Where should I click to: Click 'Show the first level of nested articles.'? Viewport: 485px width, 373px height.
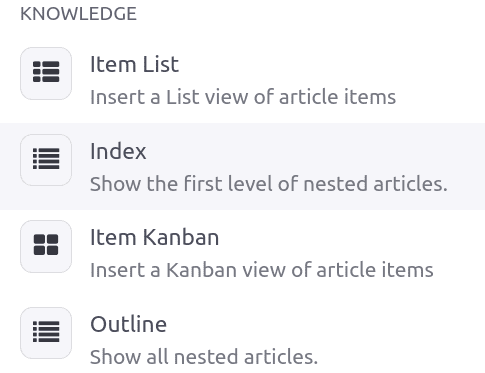click(269, 184)
